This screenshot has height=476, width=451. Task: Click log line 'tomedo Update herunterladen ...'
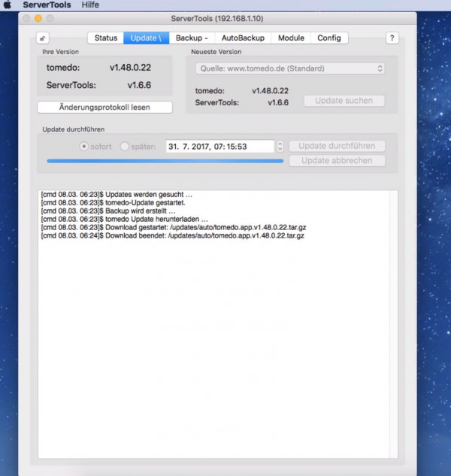[x=125, y=219]
